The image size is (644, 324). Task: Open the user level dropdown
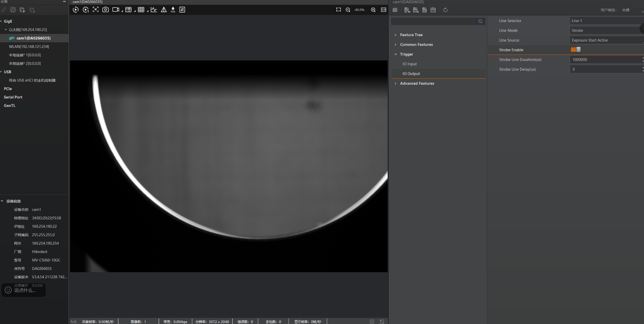click(x=632, y=10)
